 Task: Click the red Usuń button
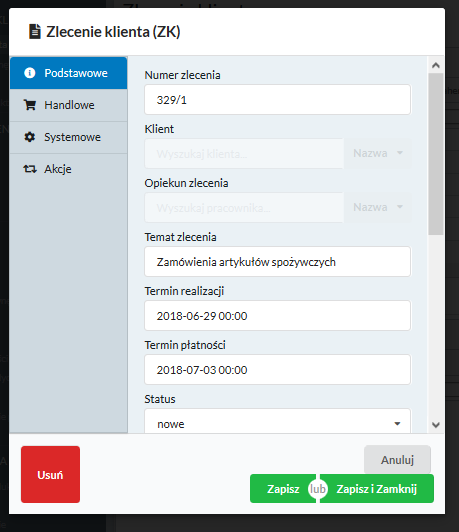click(x=50, y=474)
